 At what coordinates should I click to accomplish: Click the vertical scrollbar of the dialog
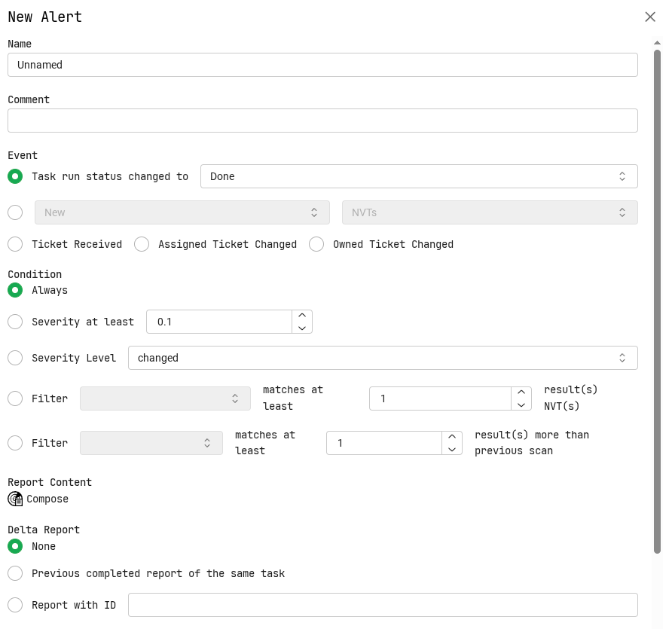coord(657,301)
